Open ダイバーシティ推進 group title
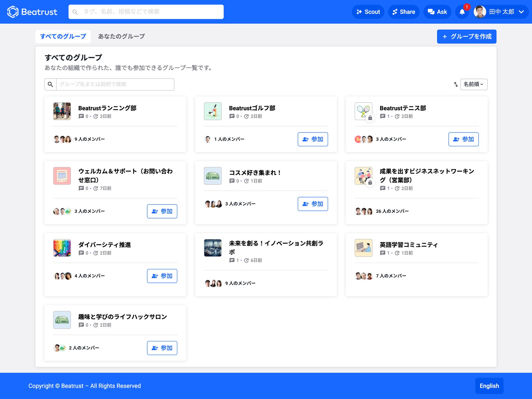This screenshot has width=532, height=399. (x=105, y=245)
